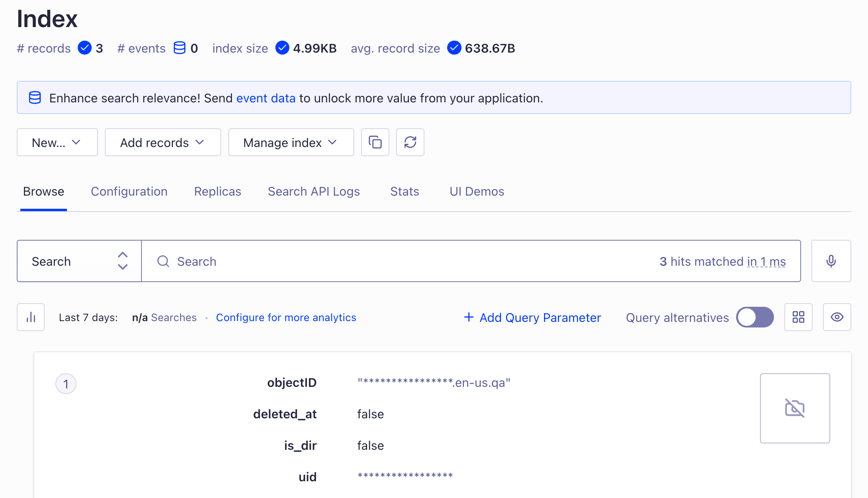Viewport: 868px width, 498px height.
Task: Toggle the eye visibility button
Action: coord(837,317)
